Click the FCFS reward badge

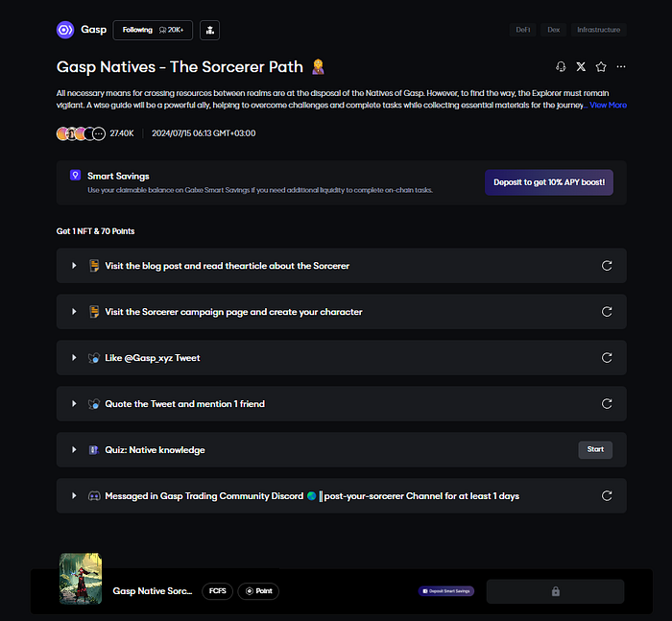click(x=217, y=591)
